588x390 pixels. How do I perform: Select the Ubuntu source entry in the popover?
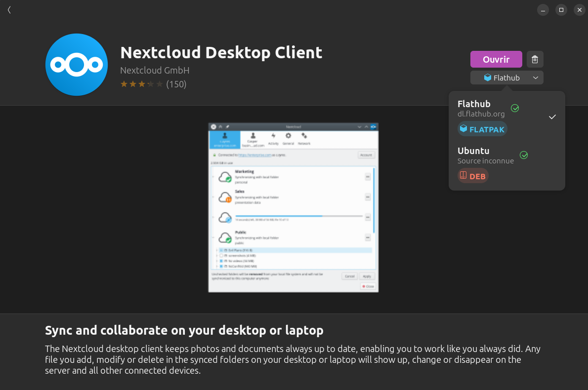[x=506, y=164]
